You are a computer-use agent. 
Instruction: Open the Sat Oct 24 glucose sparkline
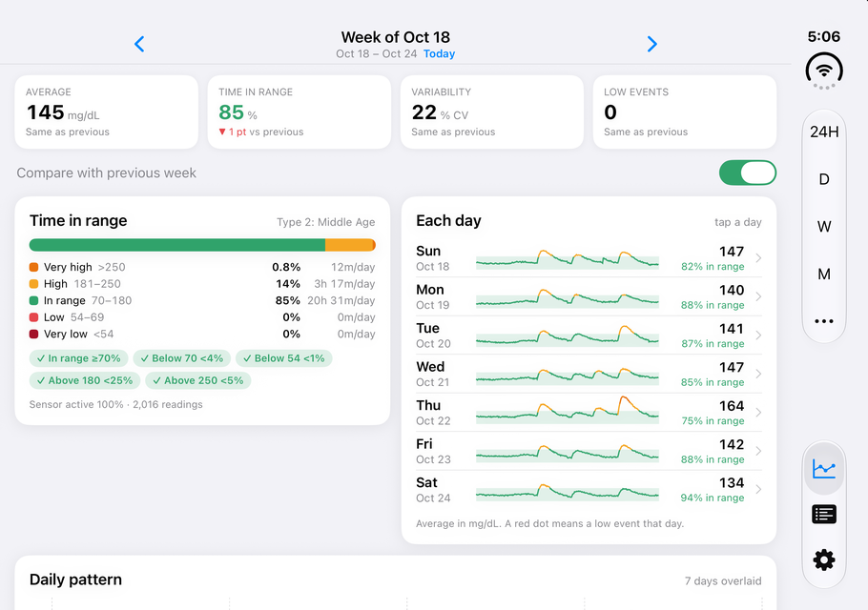click(x=568, y=491)
